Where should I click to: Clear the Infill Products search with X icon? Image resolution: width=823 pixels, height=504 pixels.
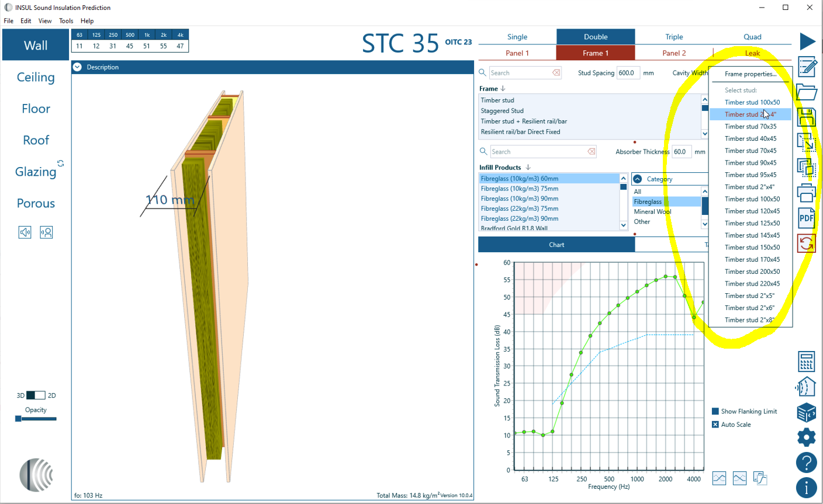[592, 152]
